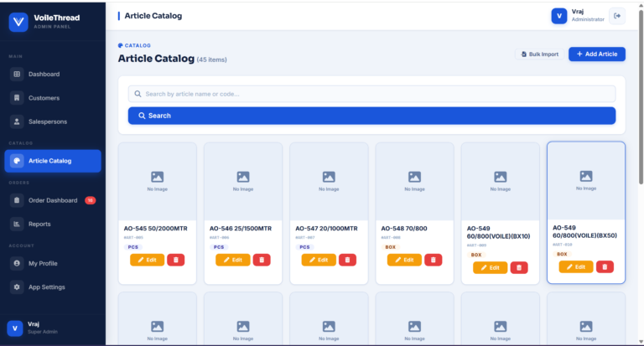
Task: Navigate to Reports section
Action: click(x=39, y=224)
